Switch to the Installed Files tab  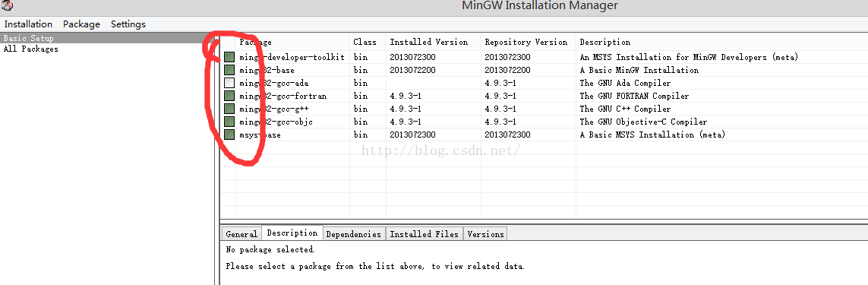coord(424,234)
